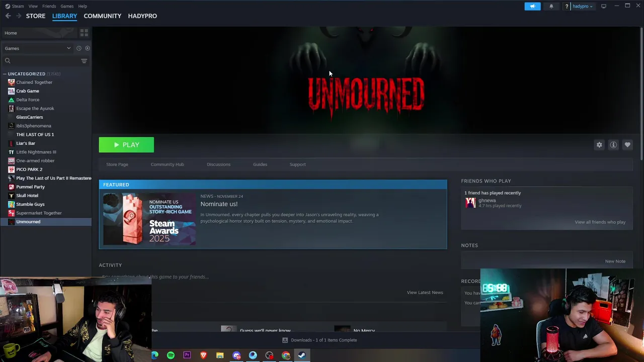
Task: Open advanced filter settings icon
Action: [84, 61]
